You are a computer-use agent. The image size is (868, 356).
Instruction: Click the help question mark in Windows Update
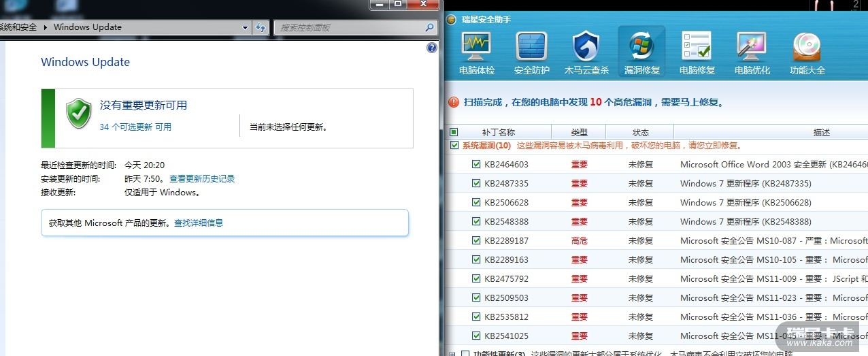pyautogui.click(x=431, y=48)
